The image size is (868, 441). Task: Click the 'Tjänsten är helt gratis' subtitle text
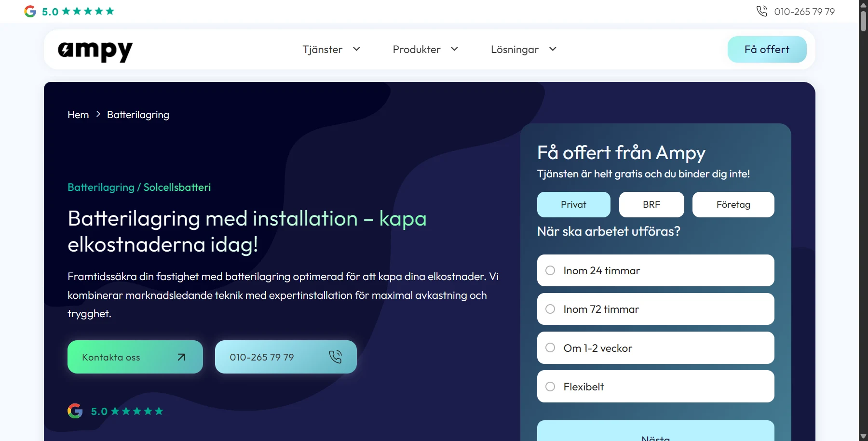click(643, 174)
